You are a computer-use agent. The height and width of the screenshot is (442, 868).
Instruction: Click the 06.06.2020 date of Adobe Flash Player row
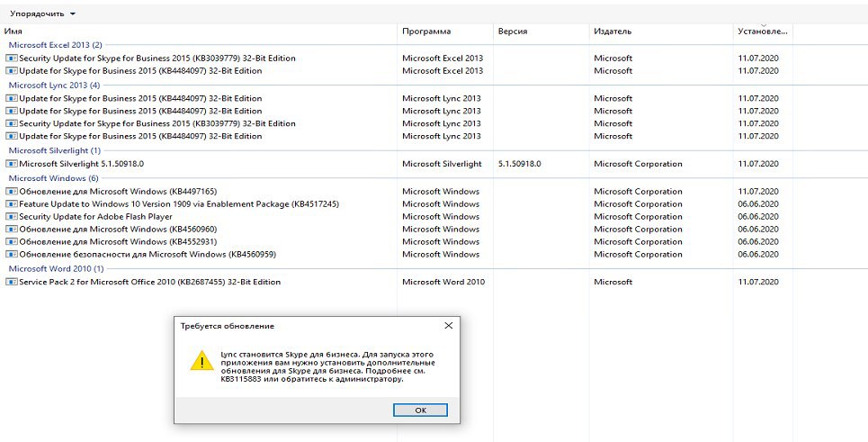[758, 217]
